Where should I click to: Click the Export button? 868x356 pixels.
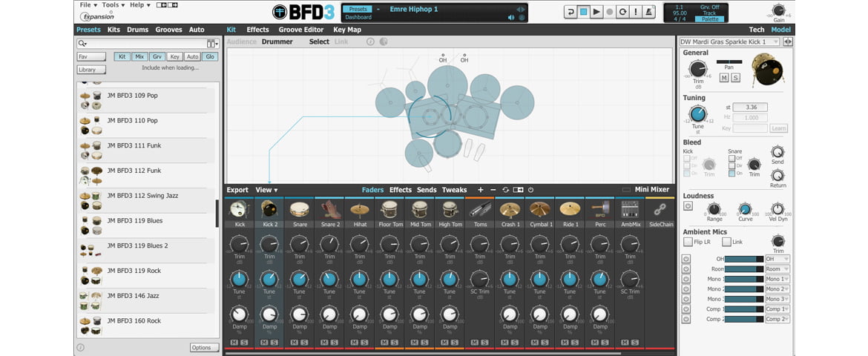tap(237, 190)
